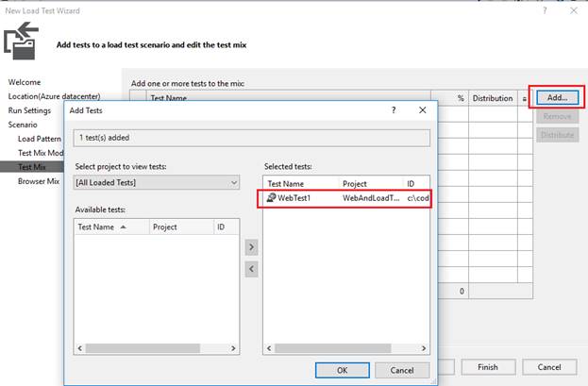The height and width of the screenshot is (386, 588).
Task: Click Distribution column header in wizard grid
Action: (x=493, y=98)
